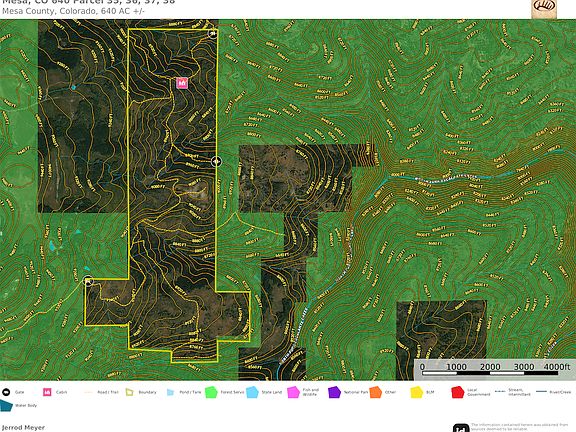This screenshot has width=576, height=432.
Task: Click the Gate legend icon
Action: point(6,392)
